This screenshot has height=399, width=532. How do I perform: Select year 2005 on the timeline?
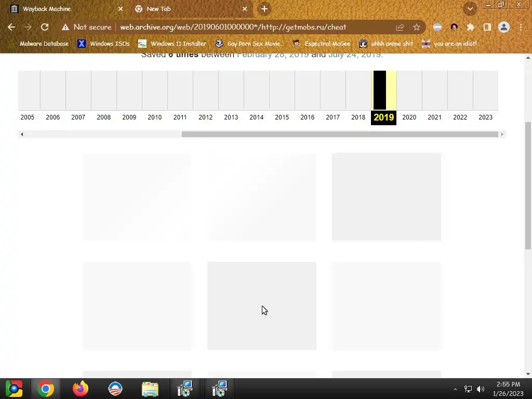[27, 117]
